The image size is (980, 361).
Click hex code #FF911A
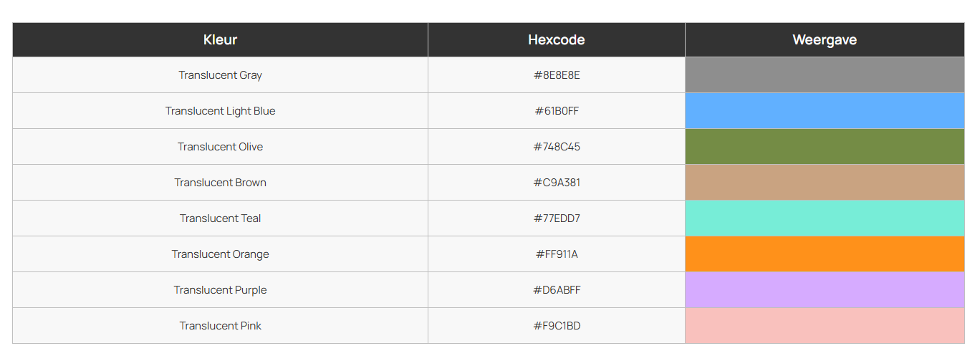point(557,254)
